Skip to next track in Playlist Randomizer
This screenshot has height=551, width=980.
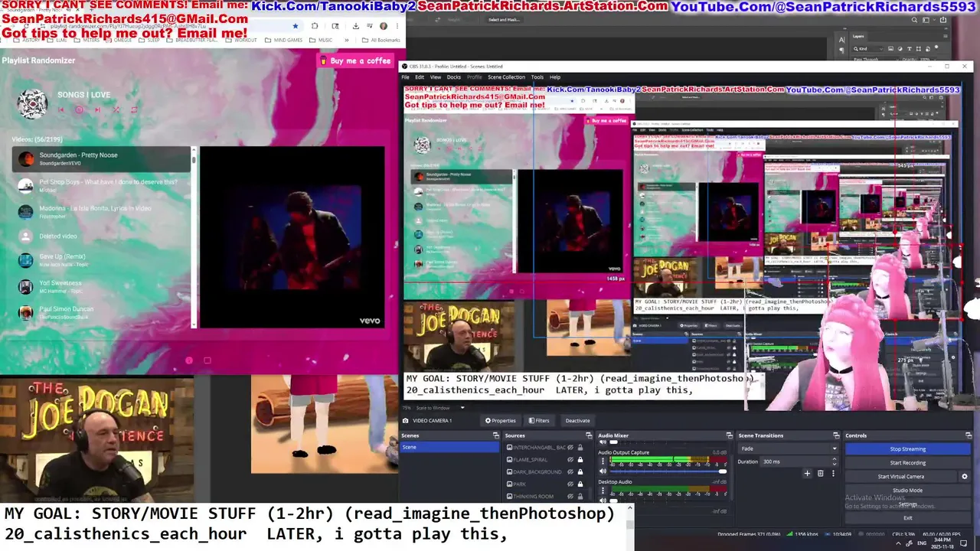click(x=97, y=109)
